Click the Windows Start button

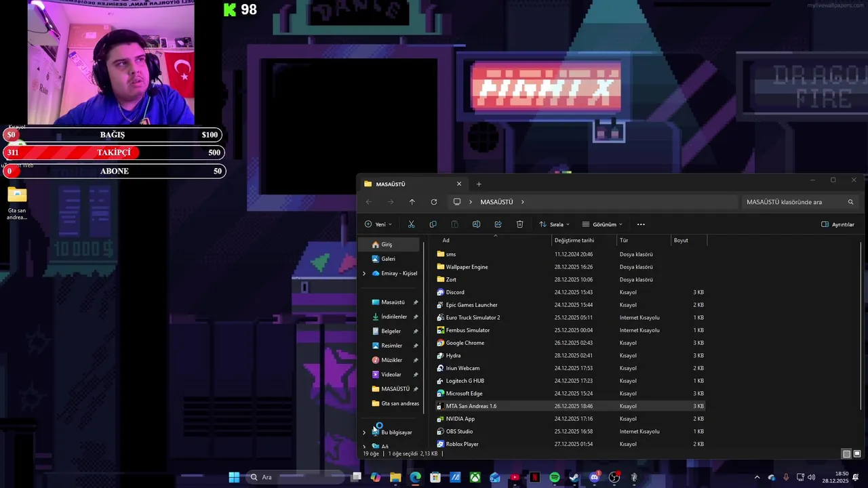234,477
